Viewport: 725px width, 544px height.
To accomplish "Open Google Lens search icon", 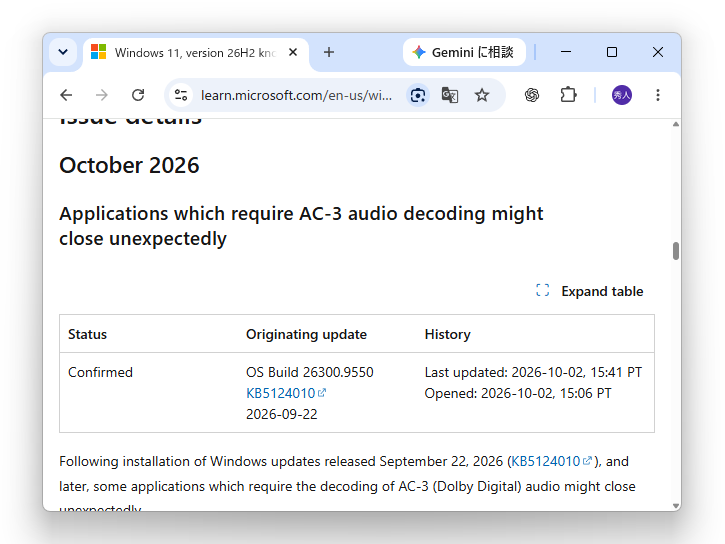I will [x=418, y=95].
